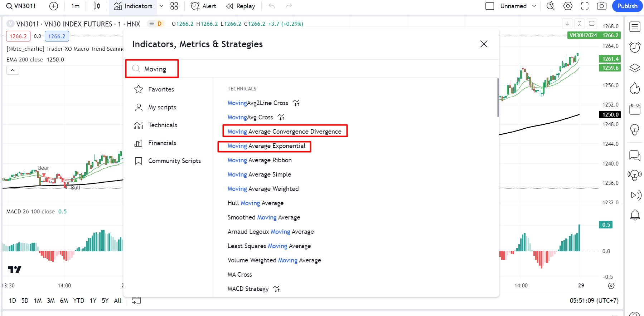This screenshot has width=644, height=316.
Task: Collapse the indicator legend with chevron
Action: click(x=13, y=70)
